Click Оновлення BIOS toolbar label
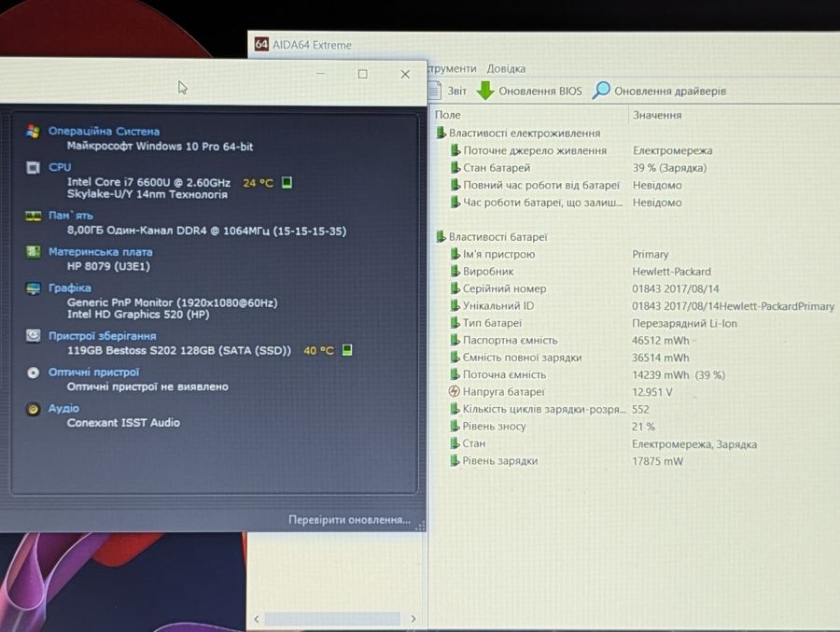Viewport: 840px width, 632px height. [x=540, y=91]
